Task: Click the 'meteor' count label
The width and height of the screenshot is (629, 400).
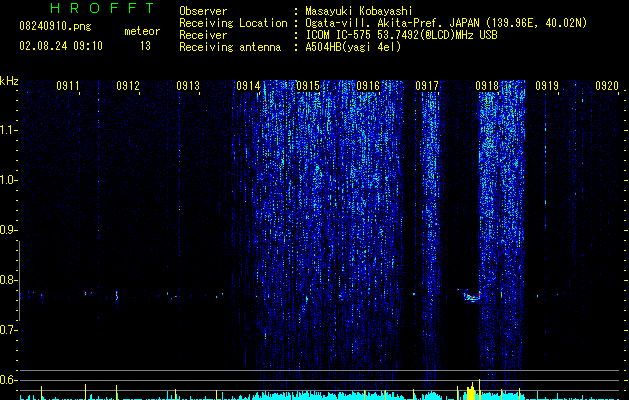Action: click(142, 31)
